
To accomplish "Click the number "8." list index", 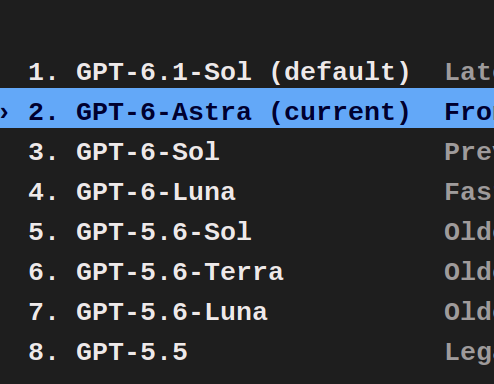I will pos(42,352).
